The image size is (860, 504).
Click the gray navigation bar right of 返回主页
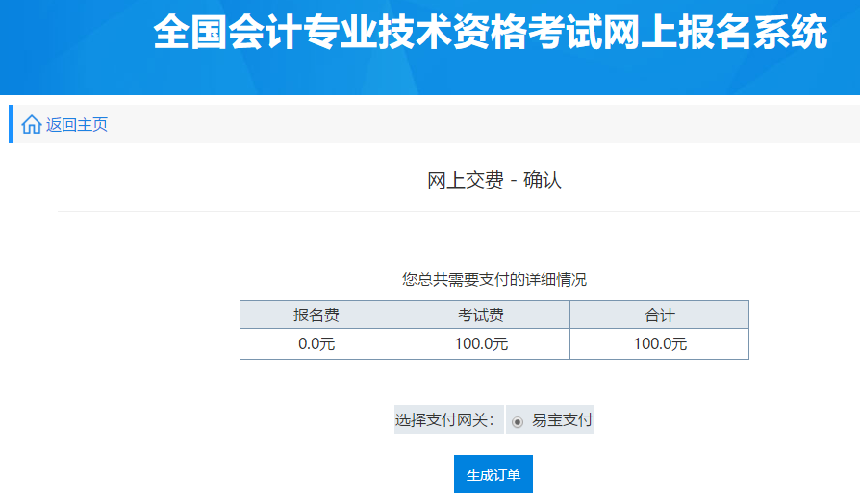point(481,124)
